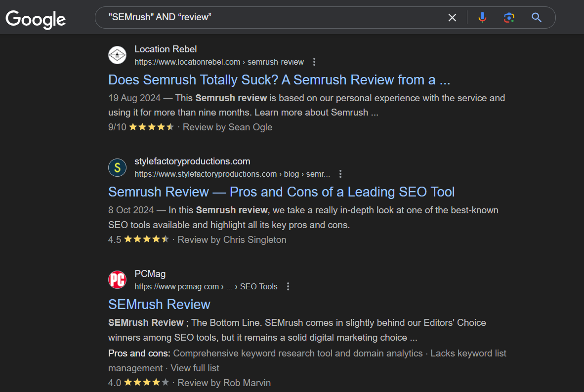Open 'Does Semrush Totally Suck?' result
584x392 pixels.
[x=279, y=79]
